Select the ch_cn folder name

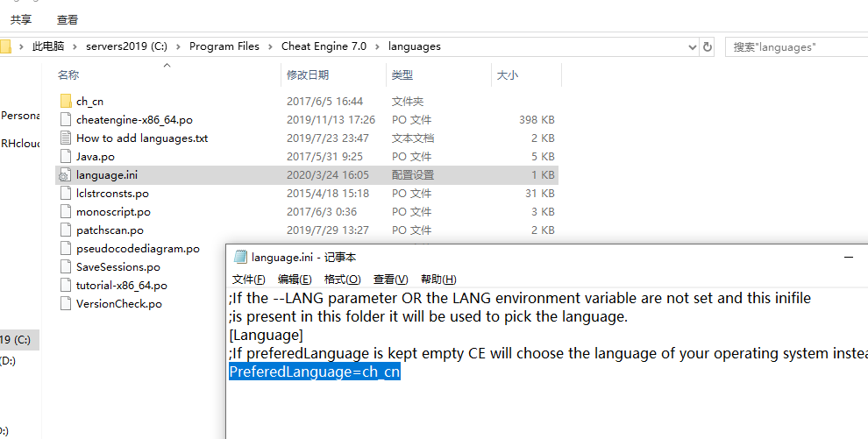pyautogui.click(x=89, y=101)
